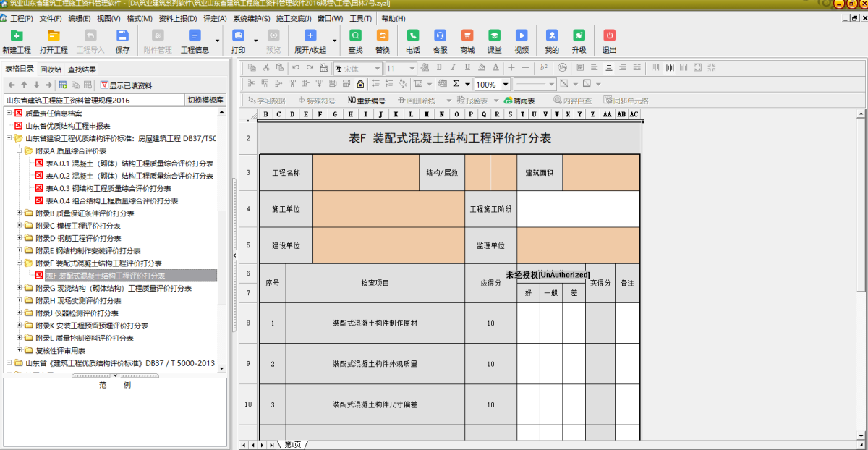This screenshot has width=868, height=450.
Task: Toggle bold formatting in the toolbar
Action: [438, 67]
